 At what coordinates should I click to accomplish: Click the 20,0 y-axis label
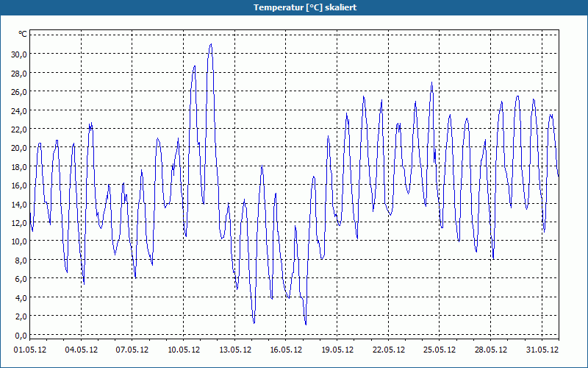click(x=19, y=148)
